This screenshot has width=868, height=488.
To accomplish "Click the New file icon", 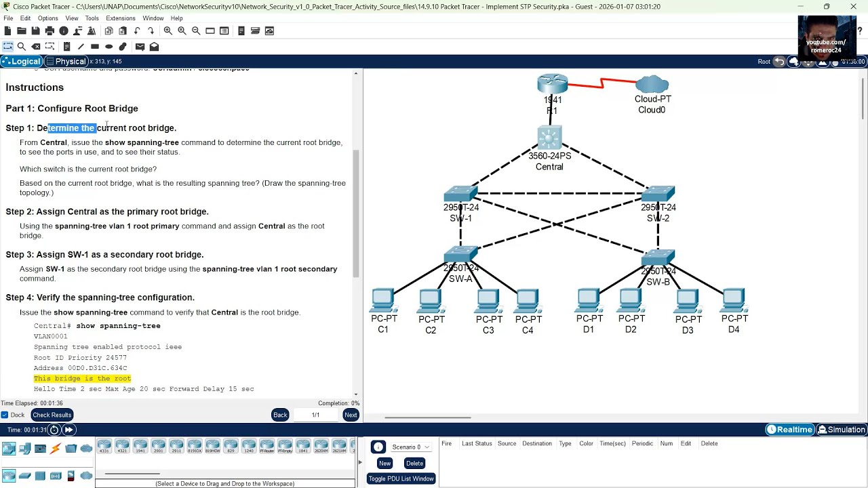I will (7, 30).
